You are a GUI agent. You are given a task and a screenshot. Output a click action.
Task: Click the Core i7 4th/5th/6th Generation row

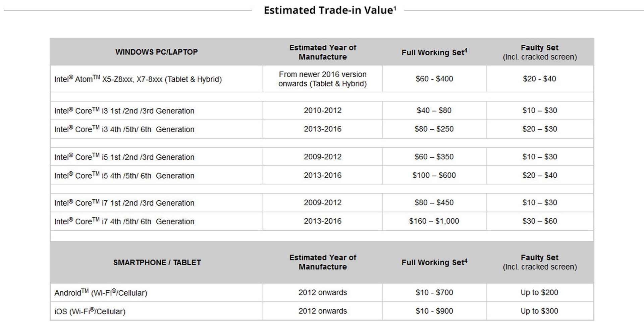pyautogui.click(x=322, y=221)
